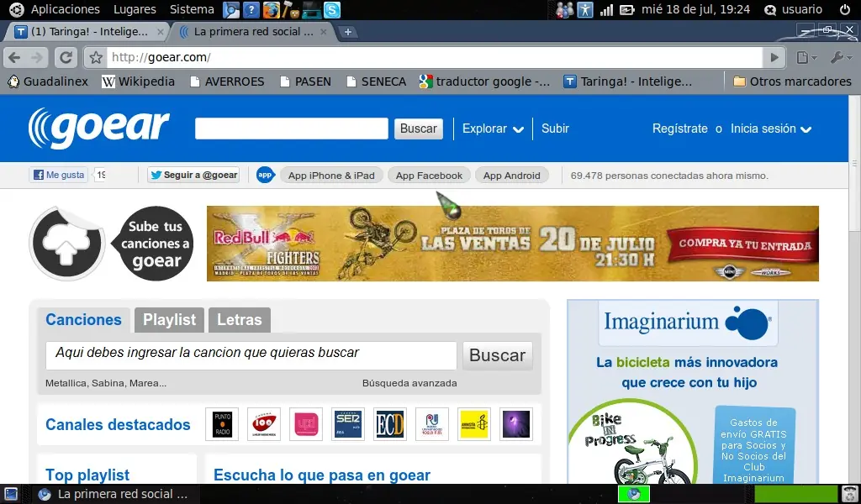Click the top goear search input
The height and width of the screenshot is (504, 861).
292,129
